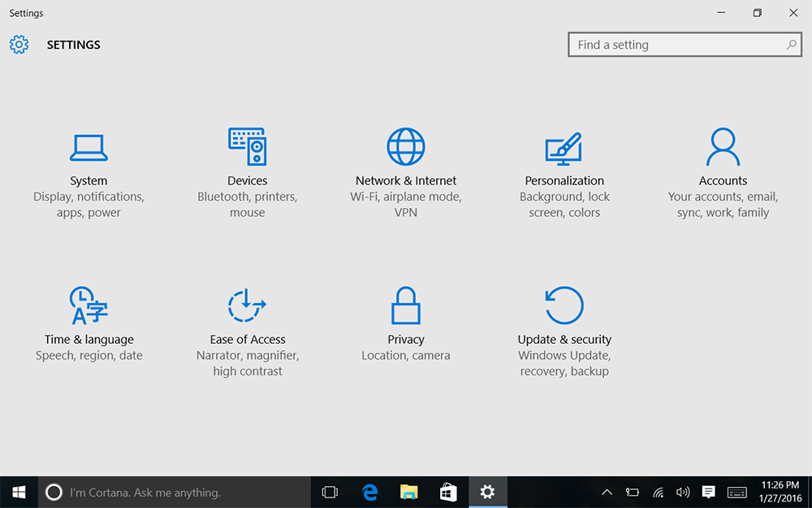Open Personalization settings icon
The height and width of the screenshot is (508, 812).
point(564,148)
